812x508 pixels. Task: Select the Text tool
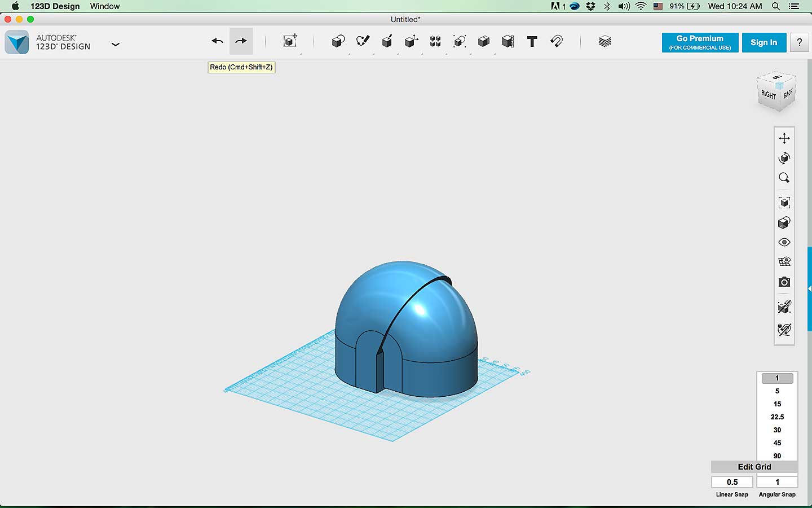click(x=532, y=41)
